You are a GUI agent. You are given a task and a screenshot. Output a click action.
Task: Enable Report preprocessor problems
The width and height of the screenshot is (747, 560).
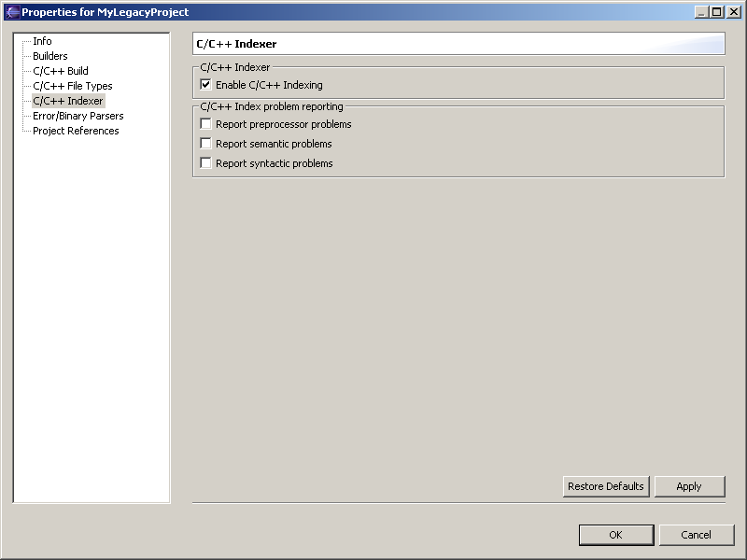click(x=206, y=124)
